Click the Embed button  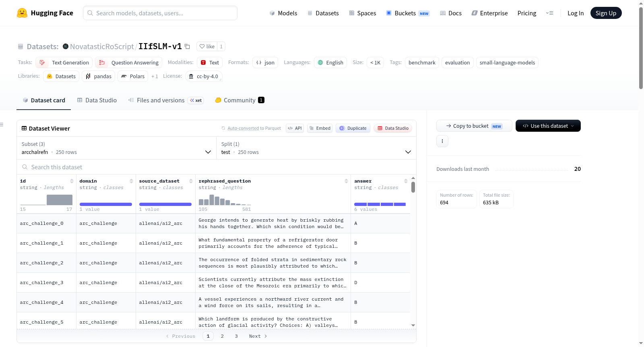pyautogui.click(x=320, y=128)
